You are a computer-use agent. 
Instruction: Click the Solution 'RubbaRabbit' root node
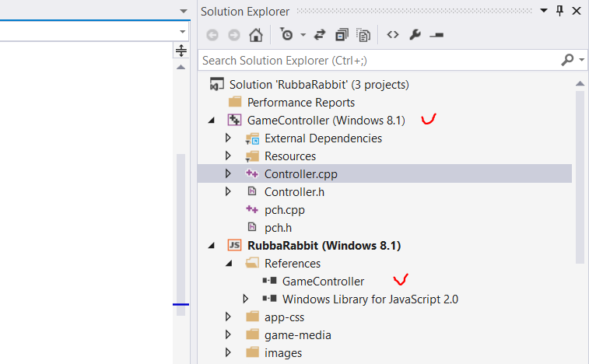(x=318, y=84)
